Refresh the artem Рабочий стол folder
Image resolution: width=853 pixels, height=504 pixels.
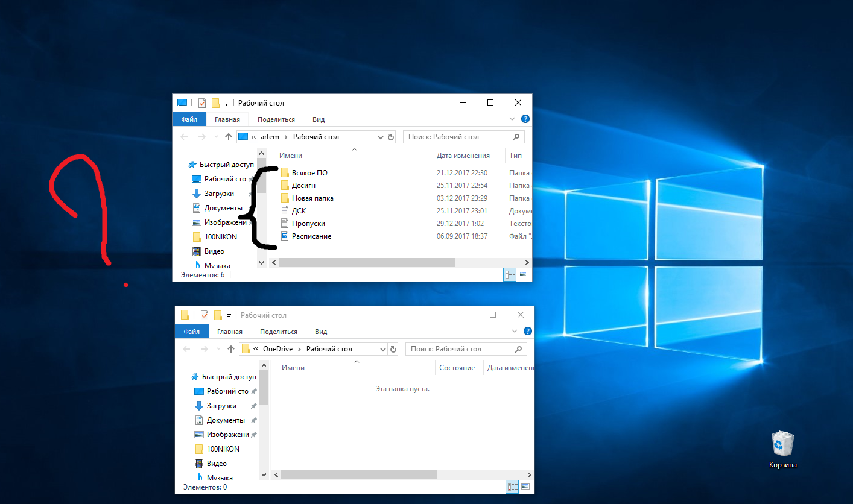(391, 137)
